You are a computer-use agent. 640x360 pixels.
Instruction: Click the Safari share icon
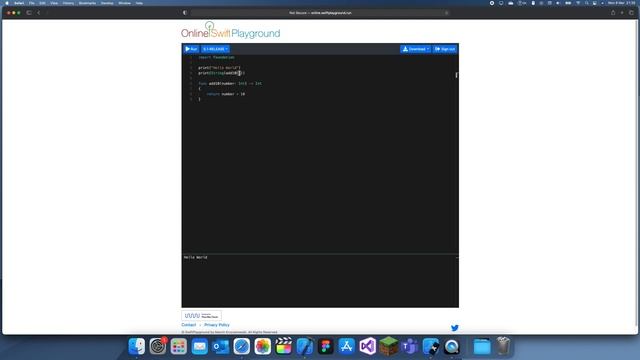613,13
